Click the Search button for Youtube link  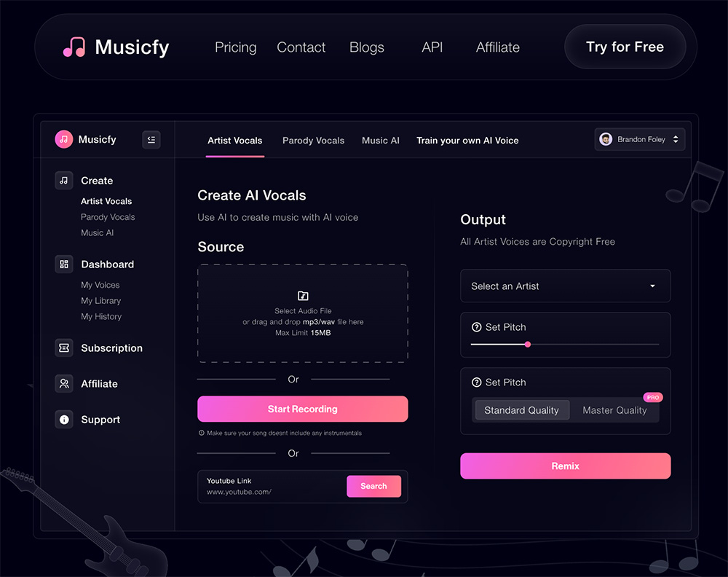pyautogui.click(x=373, y=486)
